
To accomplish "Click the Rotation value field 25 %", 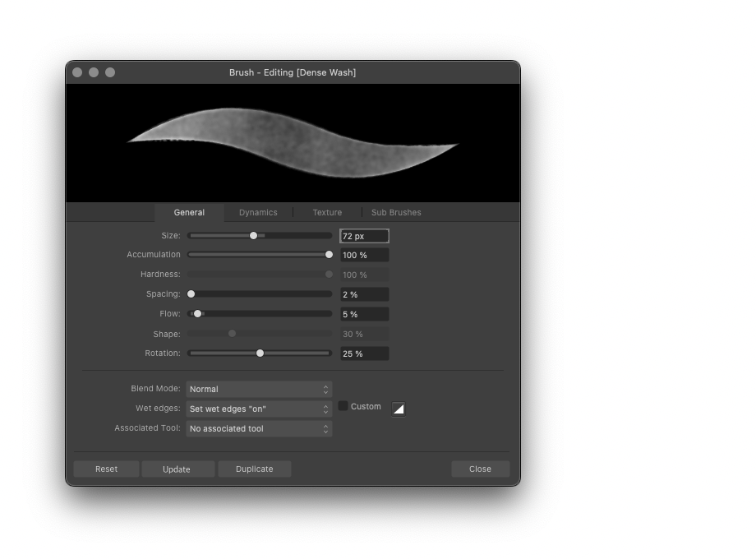I will click(365, 353).
